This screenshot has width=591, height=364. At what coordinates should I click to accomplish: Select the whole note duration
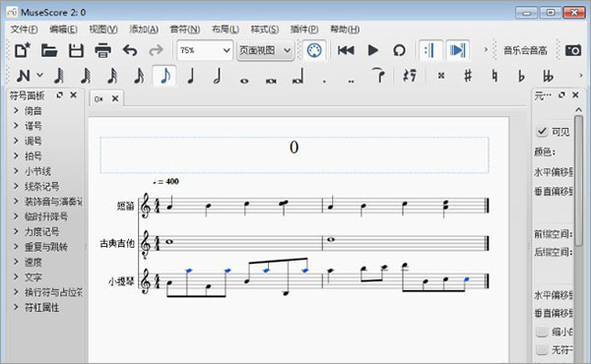[244, 81]
